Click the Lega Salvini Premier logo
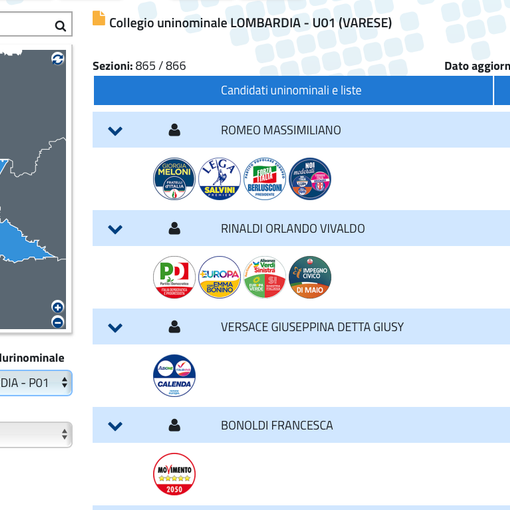This screenshot has width=510, height=510. click(x=219, y=179)
